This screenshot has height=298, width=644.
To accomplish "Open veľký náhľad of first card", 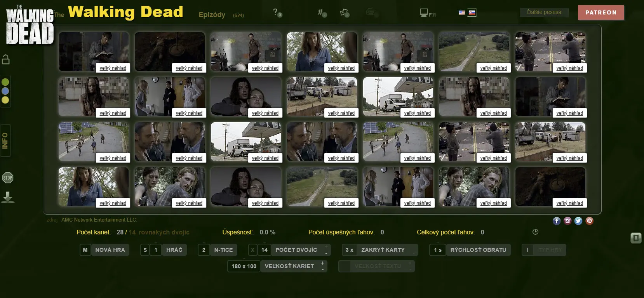I will pos(113,68).
